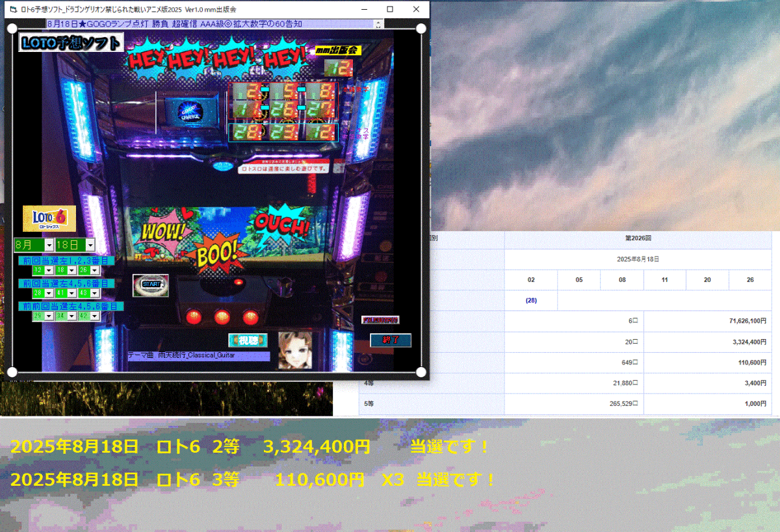Open the month dropdown showing 8月
780x532 pixels.
pyautogui.click(x=48, y=245)
